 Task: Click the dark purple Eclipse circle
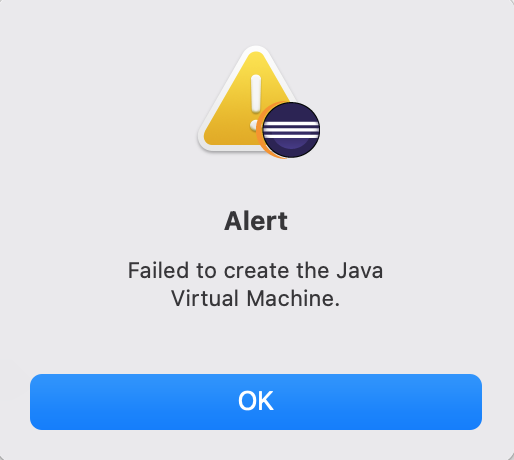point(291,130)
